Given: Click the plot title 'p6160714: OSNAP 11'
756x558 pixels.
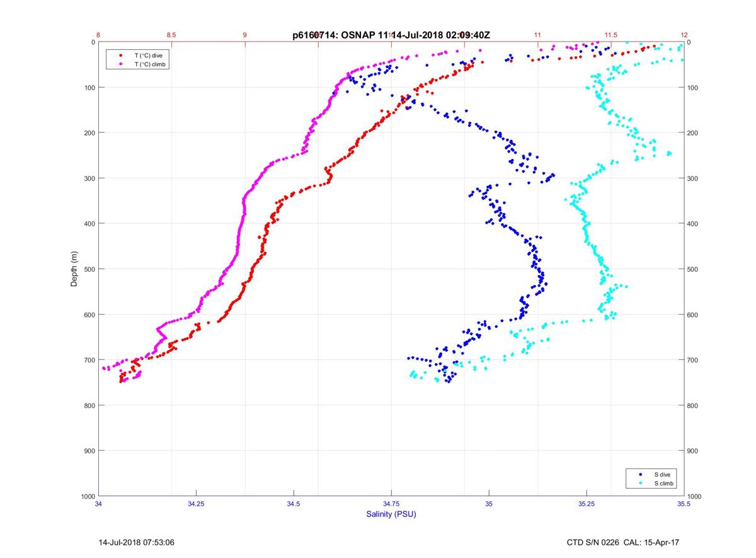Looking at the screenshot, I should point(341,36).
